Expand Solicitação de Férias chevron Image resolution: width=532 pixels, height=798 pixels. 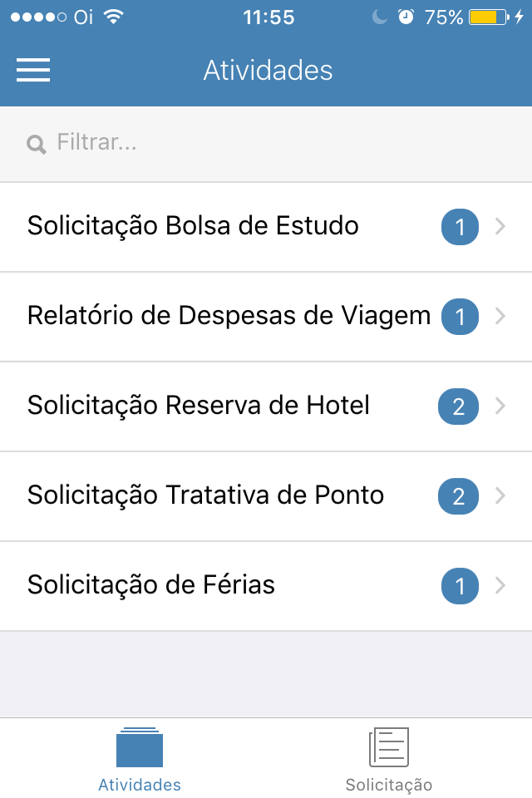[500, 585]
